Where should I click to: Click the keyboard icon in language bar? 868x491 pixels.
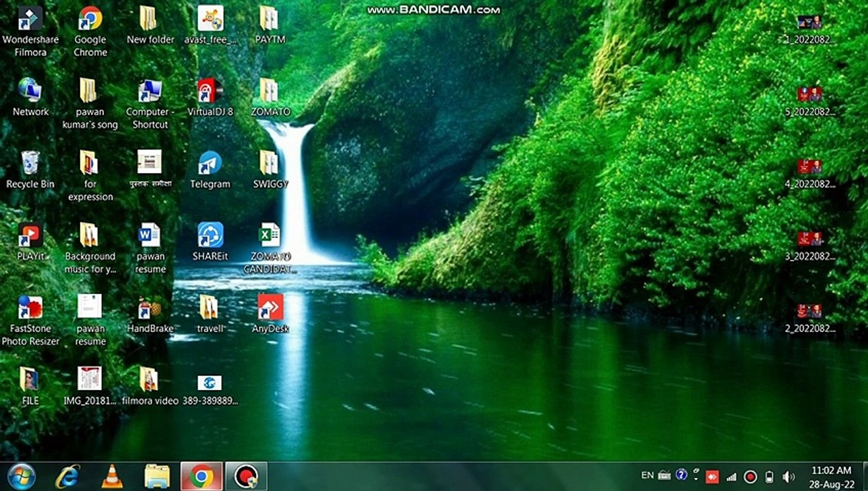[x=665, y=475]
